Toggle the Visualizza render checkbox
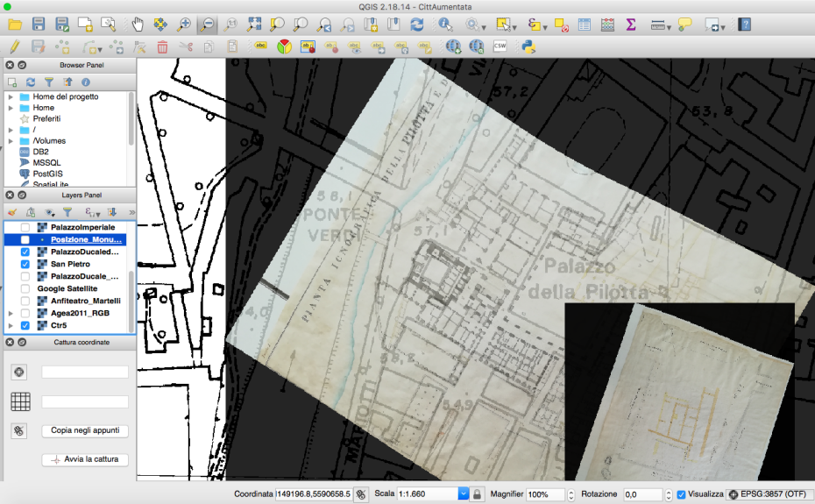Viewport: 815px width, 504px height. pos(682,494)
